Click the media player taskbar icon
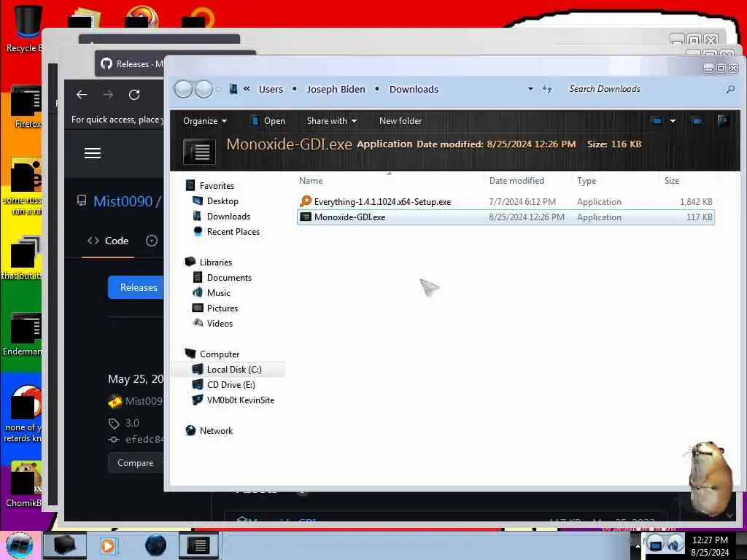Screen dimensions: 747x560 [109, 545]
